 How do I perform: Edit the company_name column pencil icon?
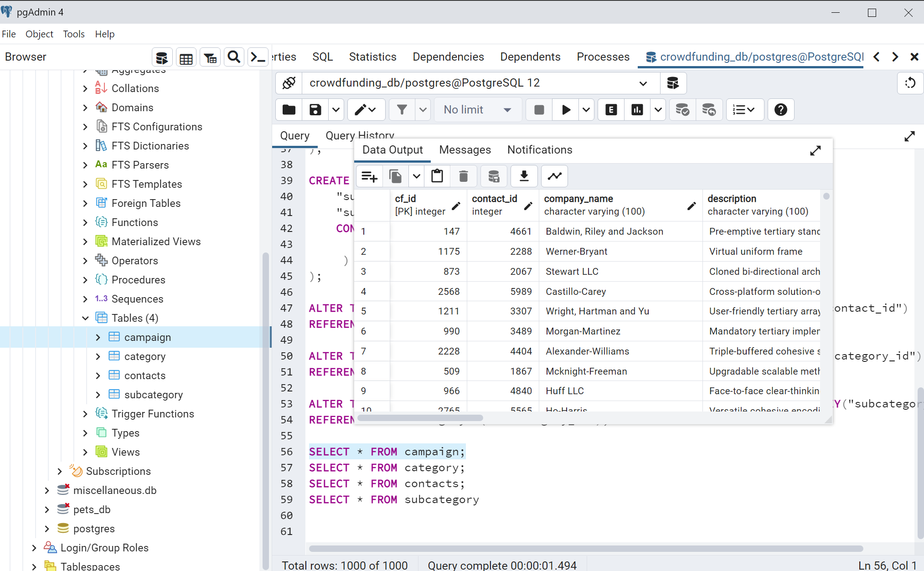691,206
